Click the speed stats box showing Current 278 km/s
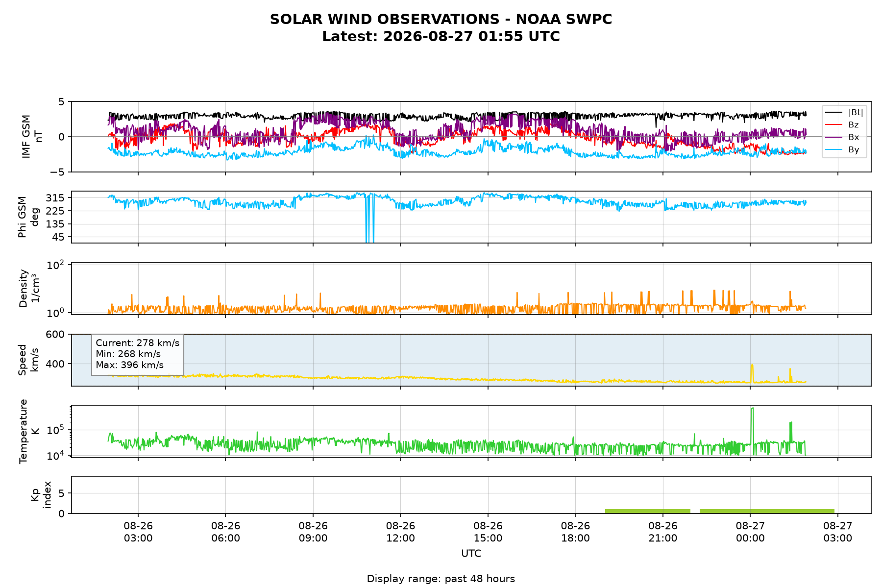This screenshot has height=588, width=882. point(138,354)
